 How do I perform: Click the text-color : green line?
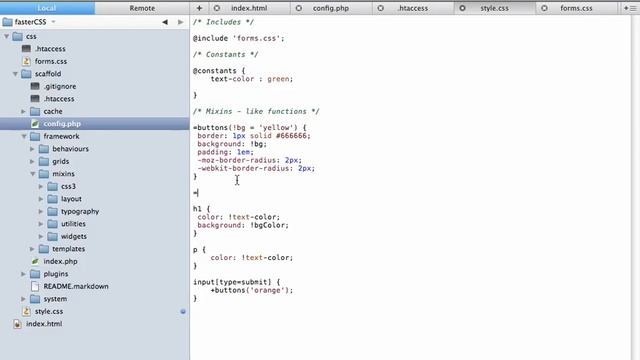(x=251, y=79)
